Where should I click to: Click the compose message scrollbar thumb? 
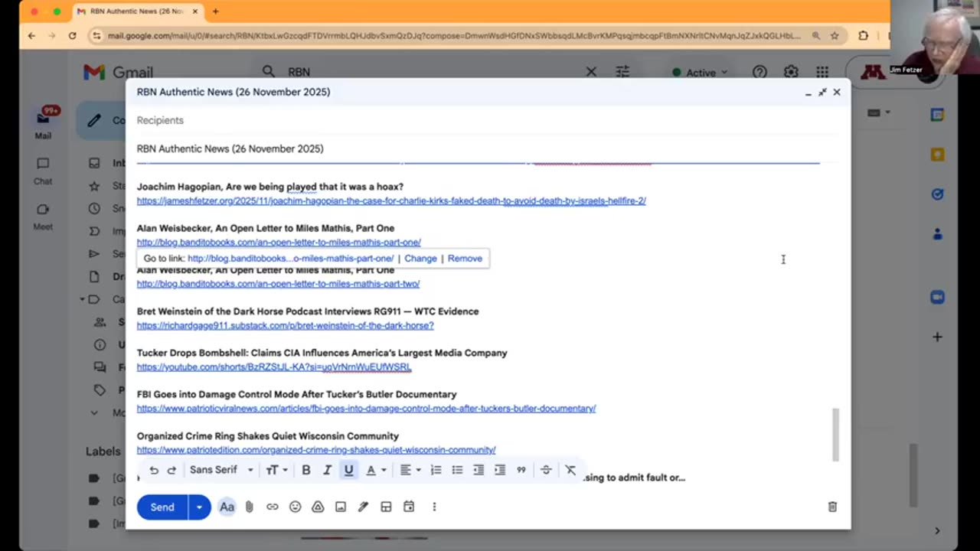pos(835,435)
